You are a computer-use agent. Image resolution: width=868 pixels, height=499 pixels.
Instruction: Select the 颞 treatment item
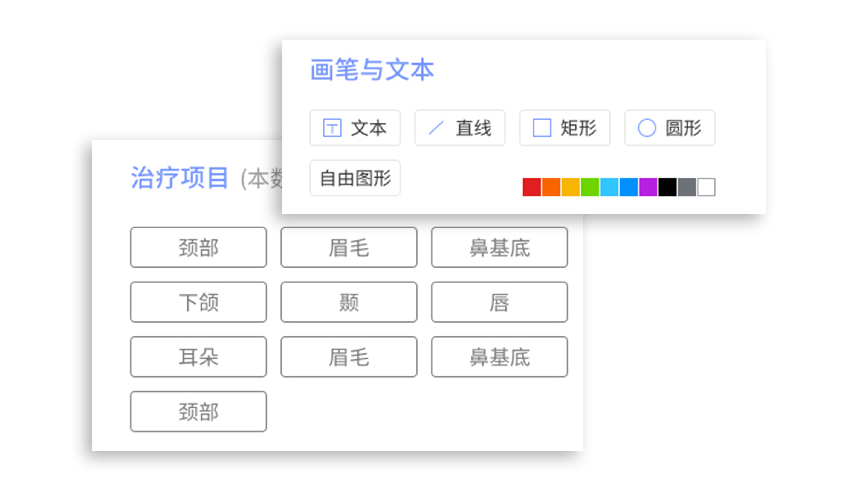click(349, 302)
